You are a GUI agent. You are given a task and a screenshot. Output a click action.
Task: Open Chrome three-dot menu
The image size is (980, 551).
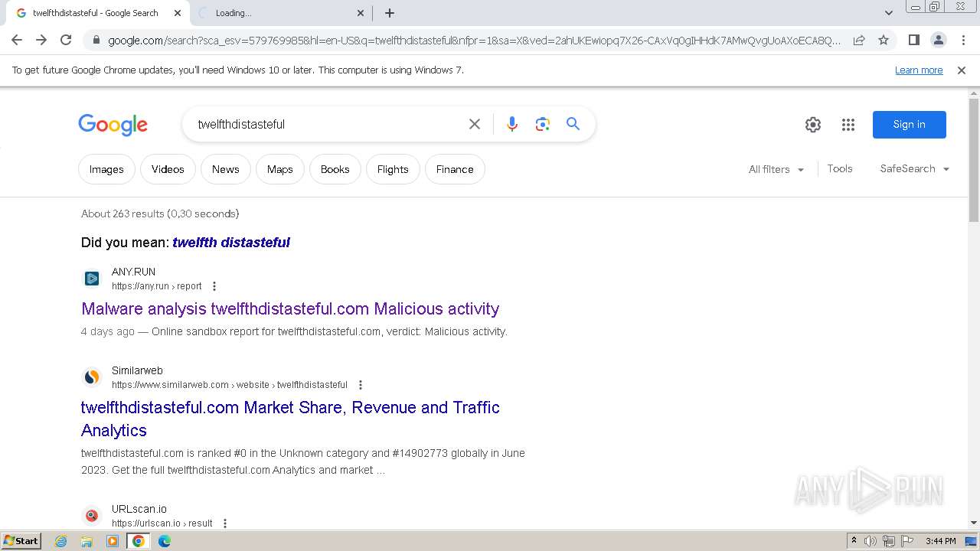pyautogui.click(x=962, y=40)
